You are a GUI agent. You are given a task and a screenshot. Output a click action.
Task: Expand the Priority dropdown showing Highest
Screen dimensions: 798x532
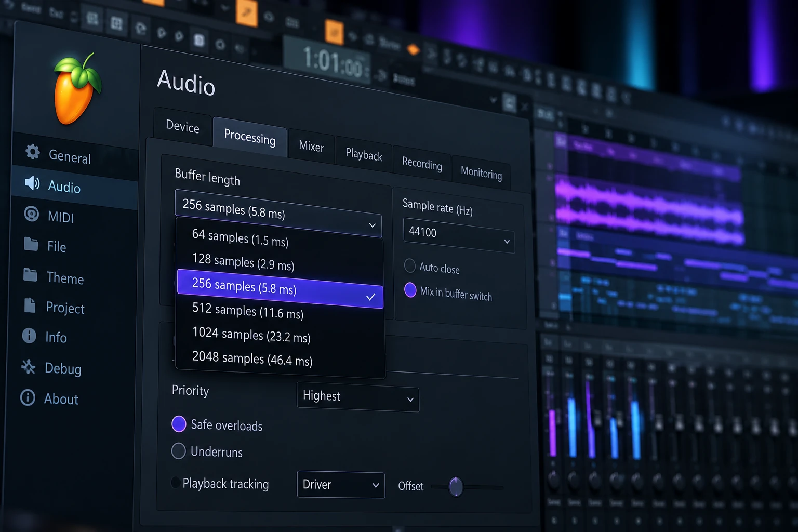click(x=358, y=397)
